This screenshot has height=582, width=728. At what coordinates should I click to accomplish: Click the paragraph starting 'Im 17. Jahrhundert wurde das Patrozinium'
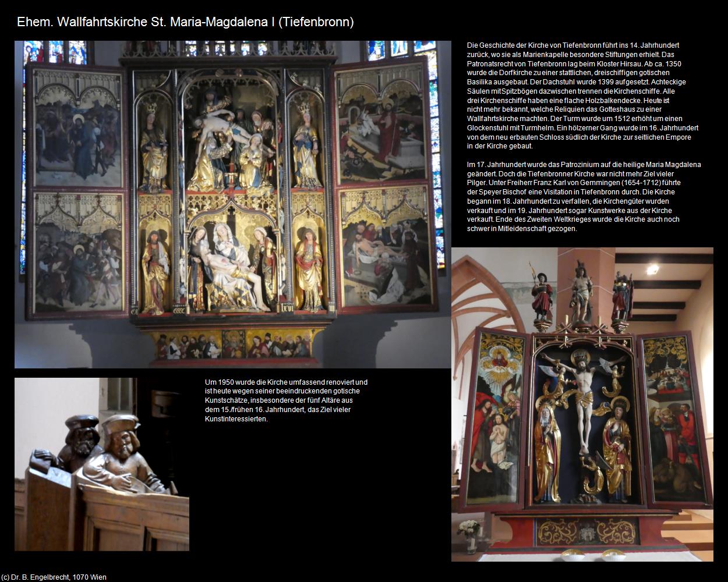click(x=584, y=197)
